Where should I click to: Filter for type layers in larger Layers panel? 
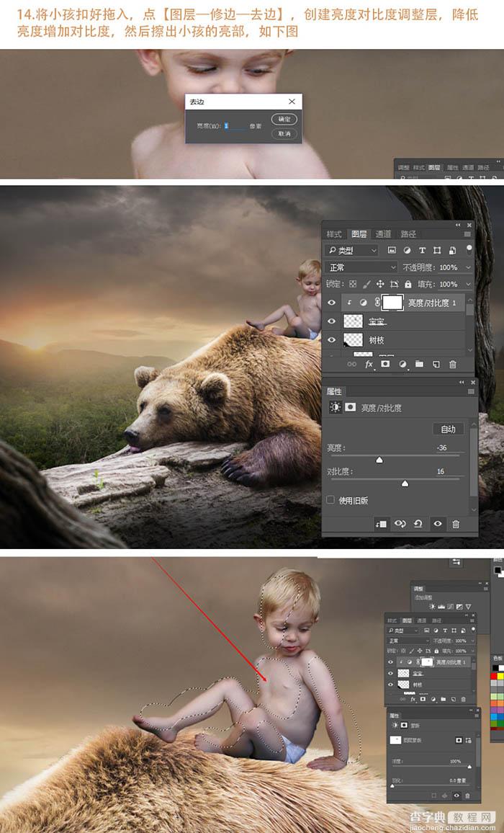422,250
